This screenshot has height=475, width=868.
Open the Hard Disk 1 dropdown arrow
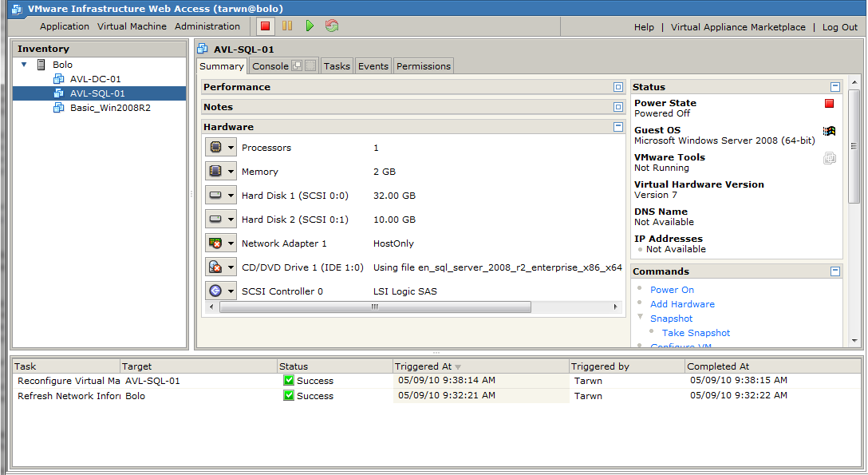[x=231, y=196]
